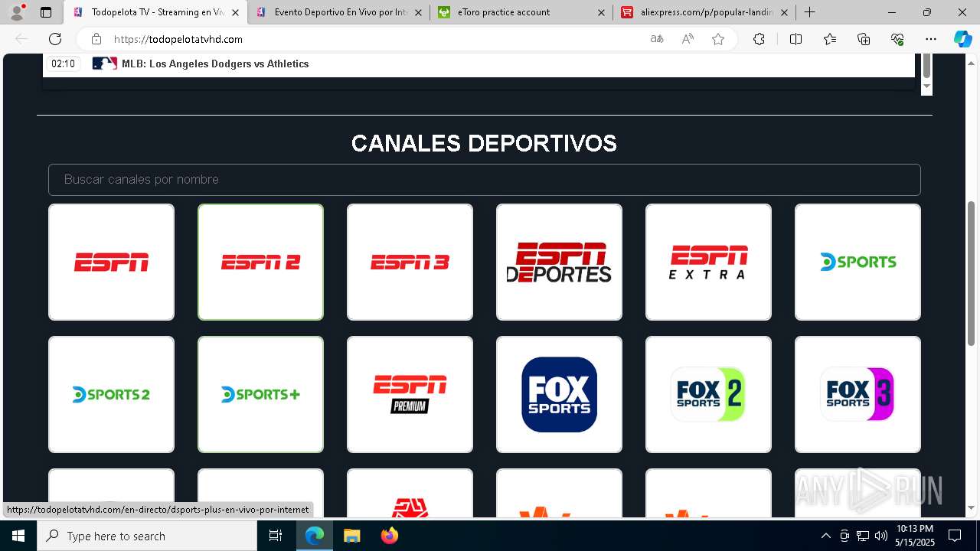
Task: Open the Fox Sports channel tile
Action: (559, 394)
